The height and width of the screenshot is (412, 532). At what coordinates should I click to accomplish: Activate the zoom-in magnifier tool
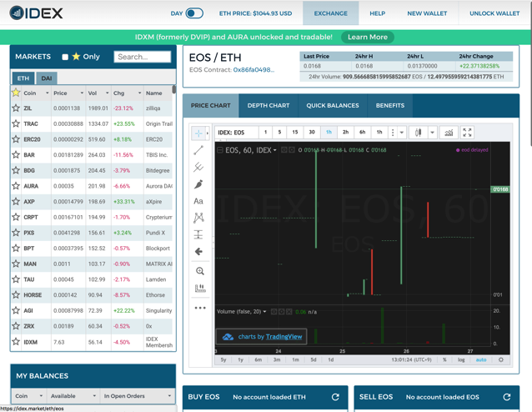tap(200, 271)
